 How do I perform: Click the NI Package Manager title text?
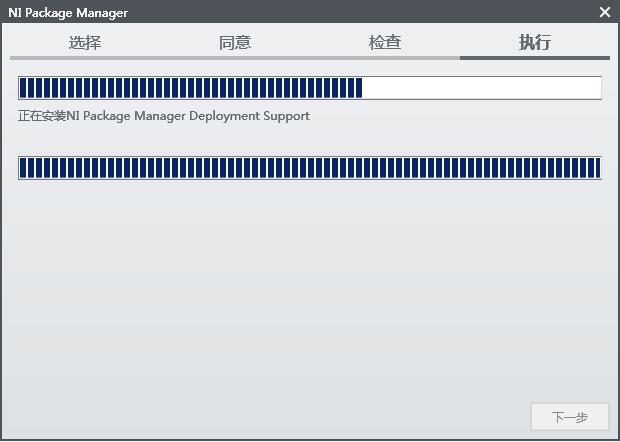coord(68,13)
